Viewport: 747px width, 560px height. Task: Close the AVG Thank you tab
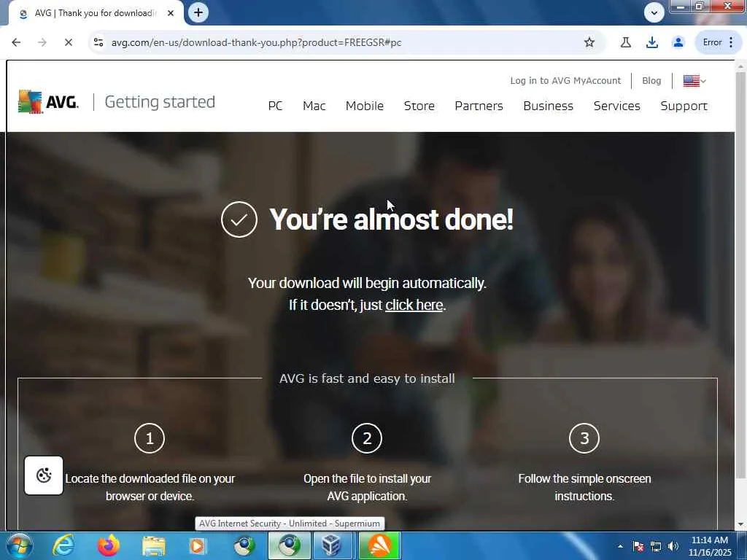click(171, 13)
